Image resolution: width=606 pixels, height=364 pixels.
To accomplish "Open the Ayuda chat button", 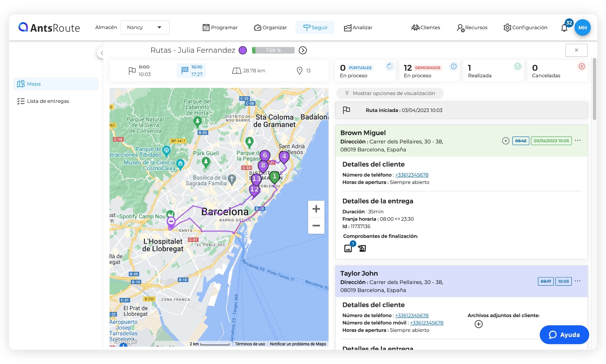I will 564,334.
